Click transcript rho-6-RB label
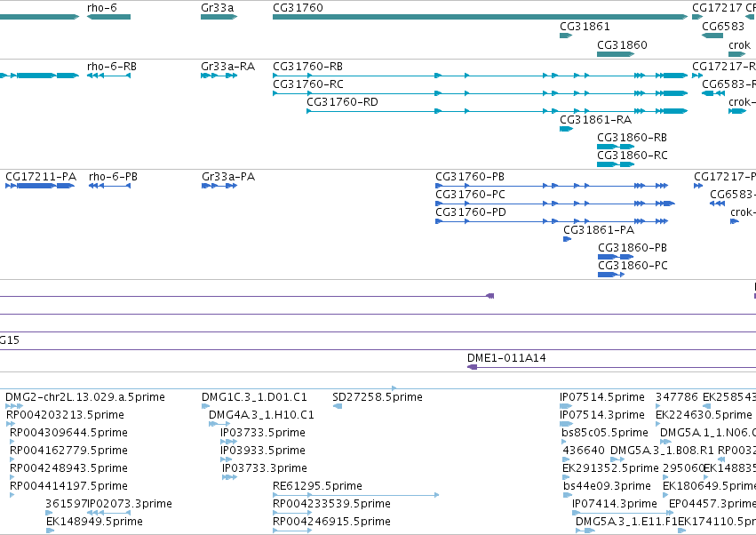756x535 pixels. pos(111,66)
